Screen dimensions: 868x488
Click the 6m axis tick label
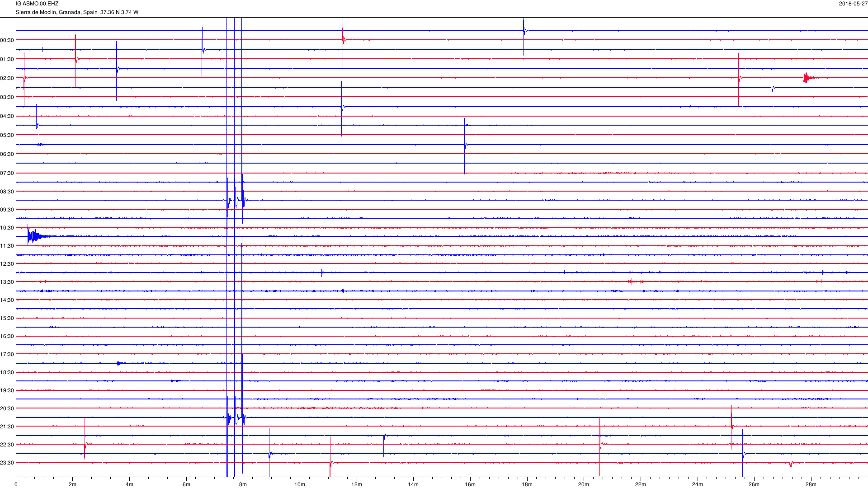point(186,484)
